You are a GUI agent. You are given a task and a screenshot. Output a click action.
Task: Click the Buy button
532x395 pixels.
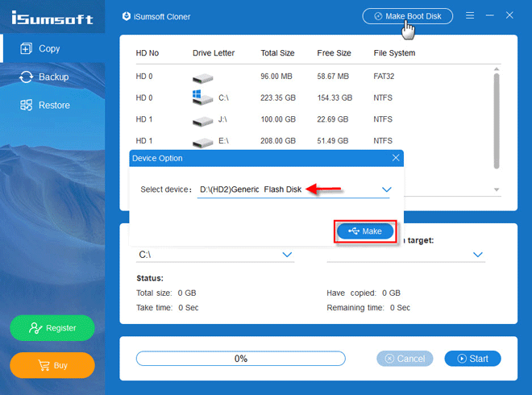[x=52, y=365]
